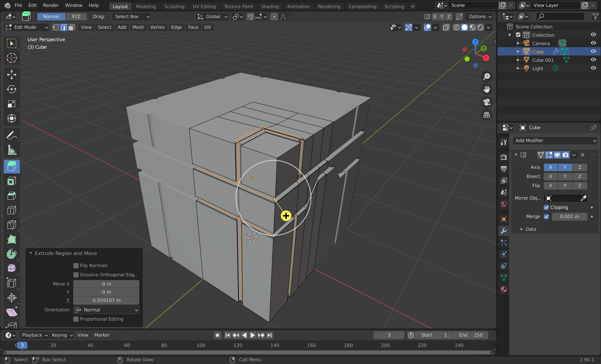Pick the Inset Faces tool
The height and width of the screenshot is (364, 601).
(11, 181)
